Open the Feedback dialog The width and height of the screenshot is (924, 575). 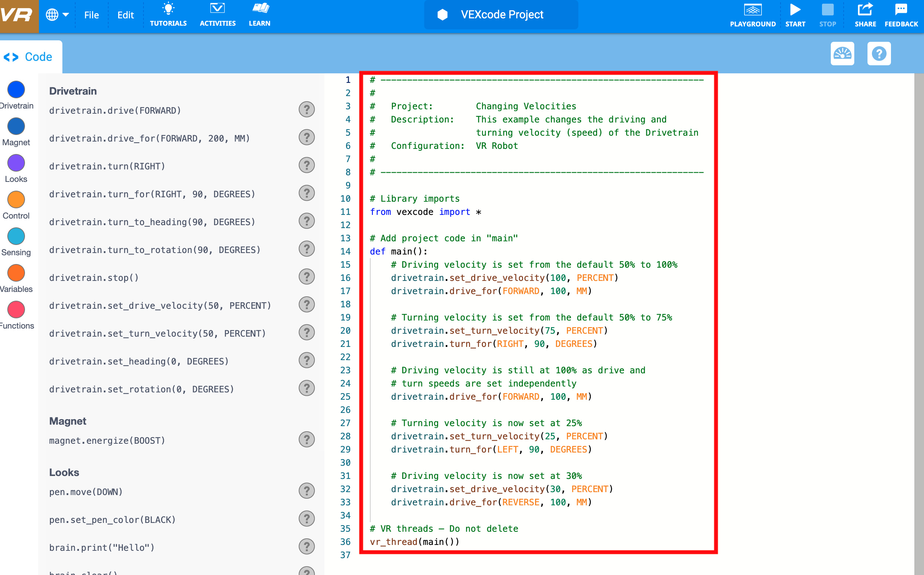click(x=901, y=14)
